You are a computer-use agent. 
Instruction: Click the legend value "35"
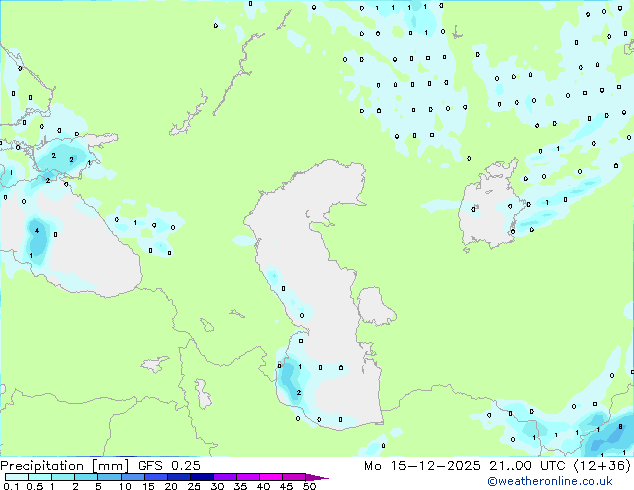(240, 486)
